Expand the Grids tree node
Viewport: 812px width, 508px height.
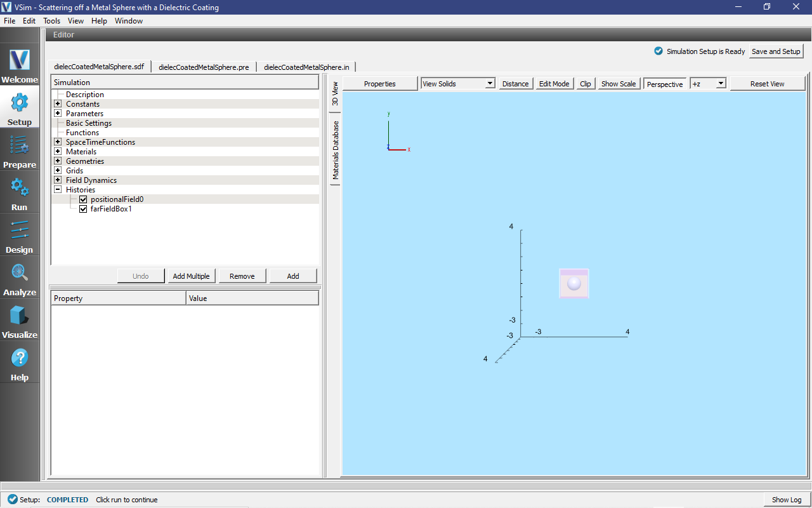coord(58,171)
